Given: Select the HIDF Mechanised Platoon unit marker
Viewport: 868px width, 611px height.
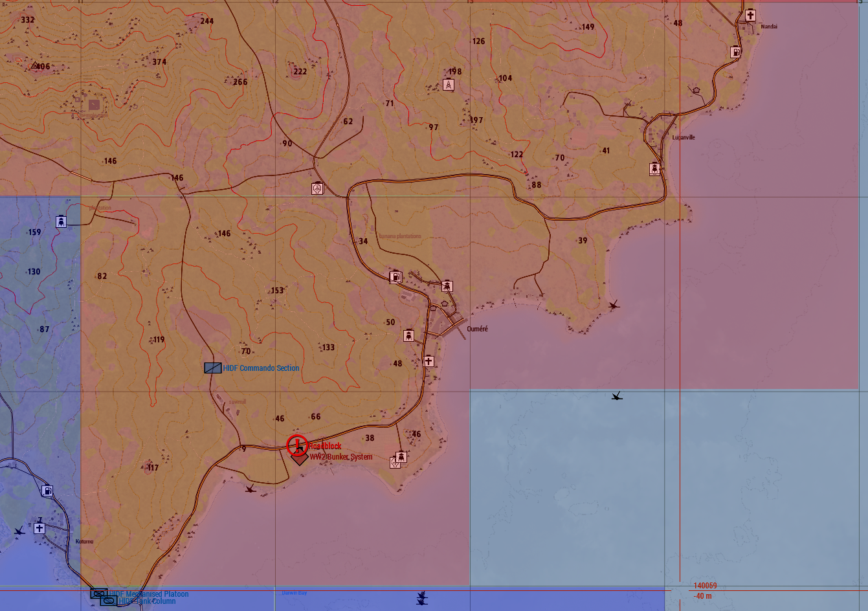Looking at the screenshot, I should click(x=98, y=593).
